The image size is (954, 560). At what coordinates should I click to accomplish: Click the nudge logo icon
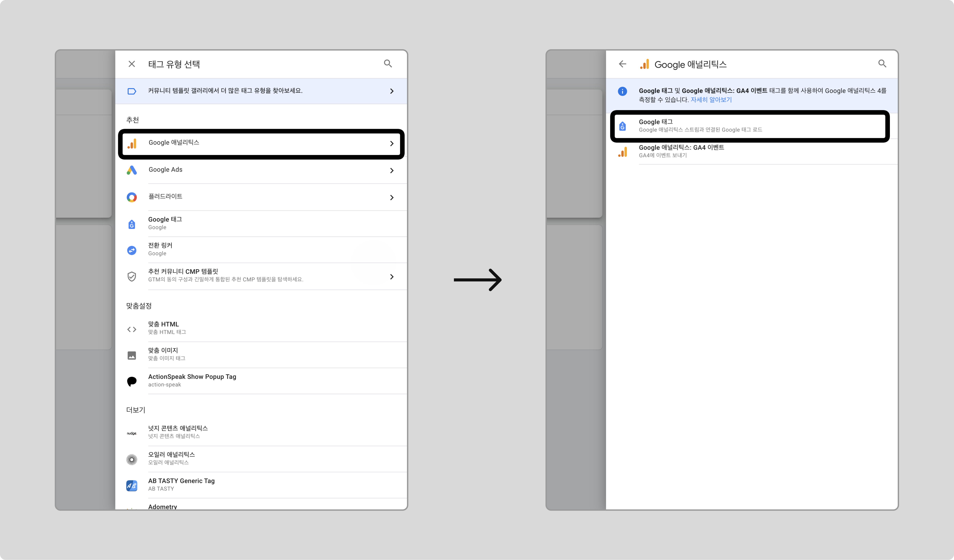click(132, 433)
